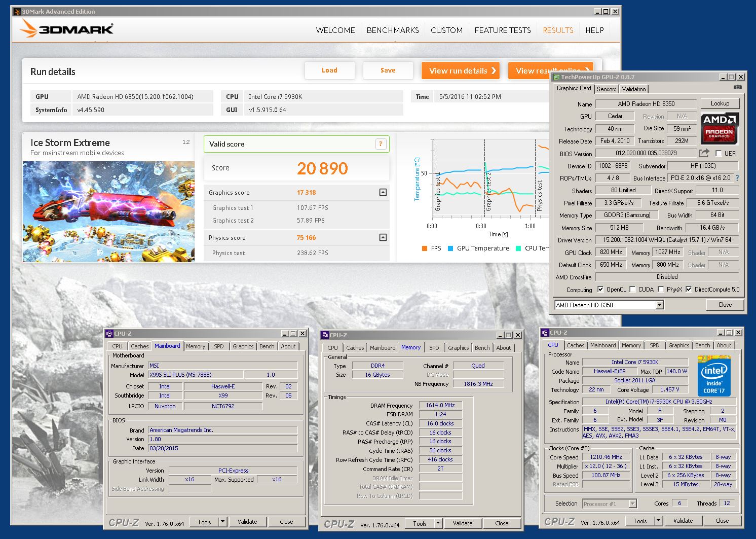
Task: Switch to Caches tab in Memory CPU-Z window
Action: pos(355,348)
